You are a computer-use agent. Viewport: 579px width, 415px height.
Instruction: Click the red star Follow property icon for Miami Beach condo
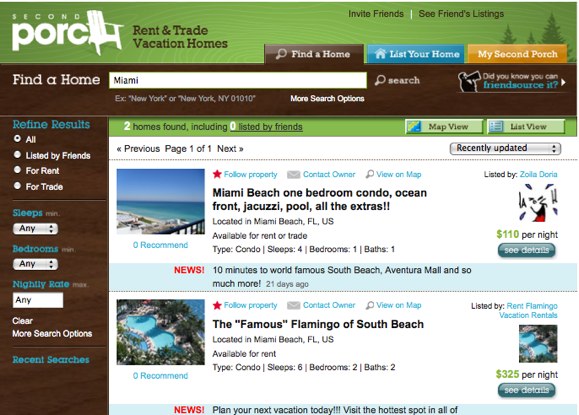coord(217,174)
